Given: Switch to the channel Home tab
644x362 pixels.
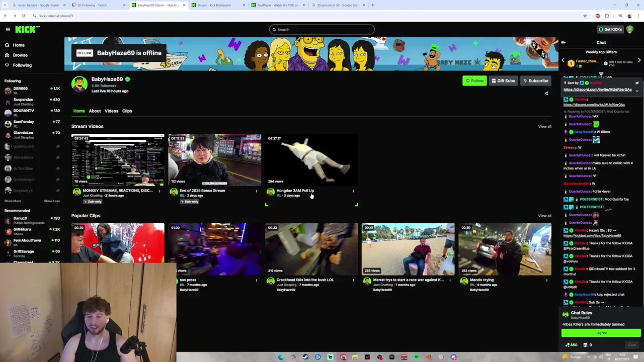Looking at the screenshot, I should (x=79, y=111).
